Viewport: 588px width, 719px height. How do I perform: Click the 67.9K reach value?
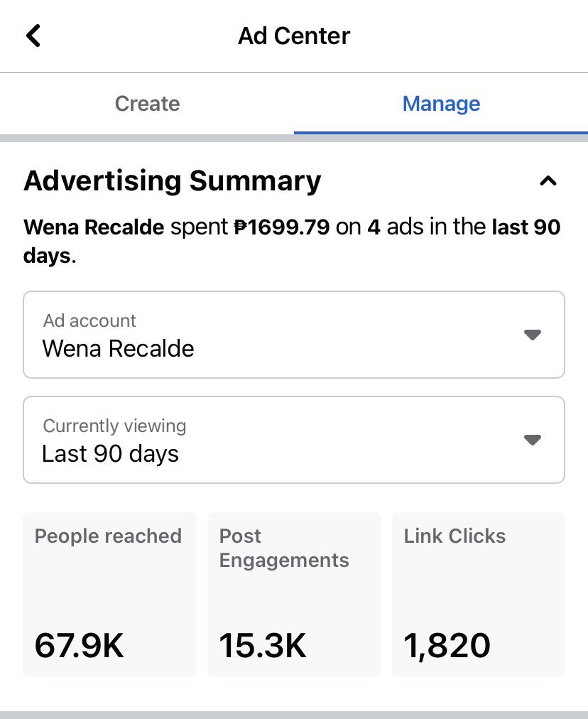click(79, 646)
